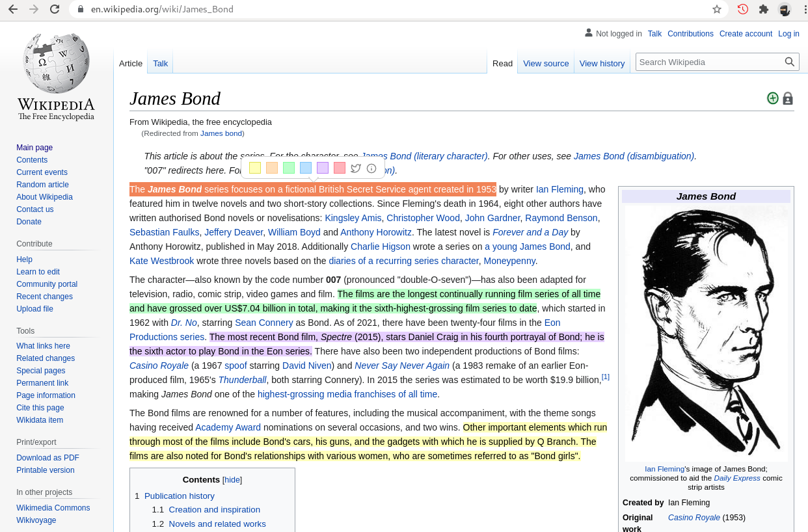Click the green good article plus icon
Screen dimensions: 808x532
[773, 98]
